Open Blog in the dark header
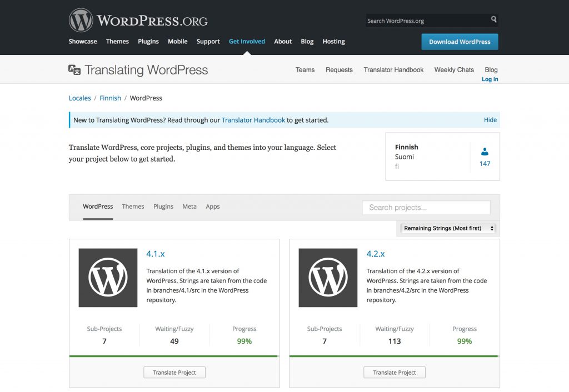 tap(307, 41)
